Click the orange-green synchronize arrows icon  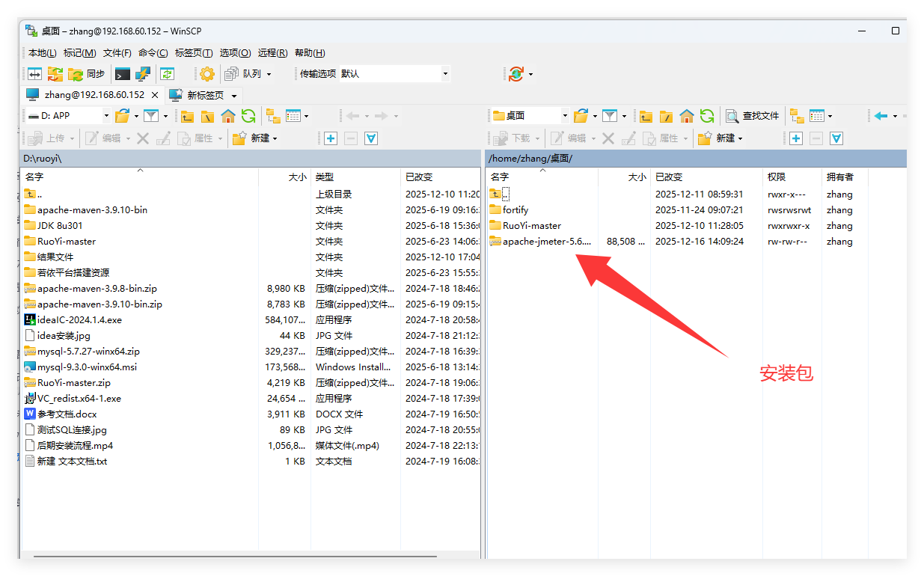click(x=55, y=74)
